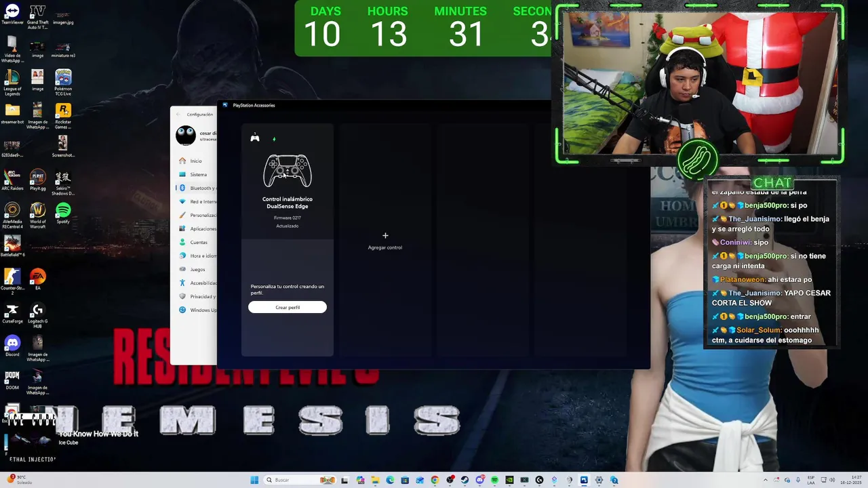Select the Discord desktop icon

[12, 346]
